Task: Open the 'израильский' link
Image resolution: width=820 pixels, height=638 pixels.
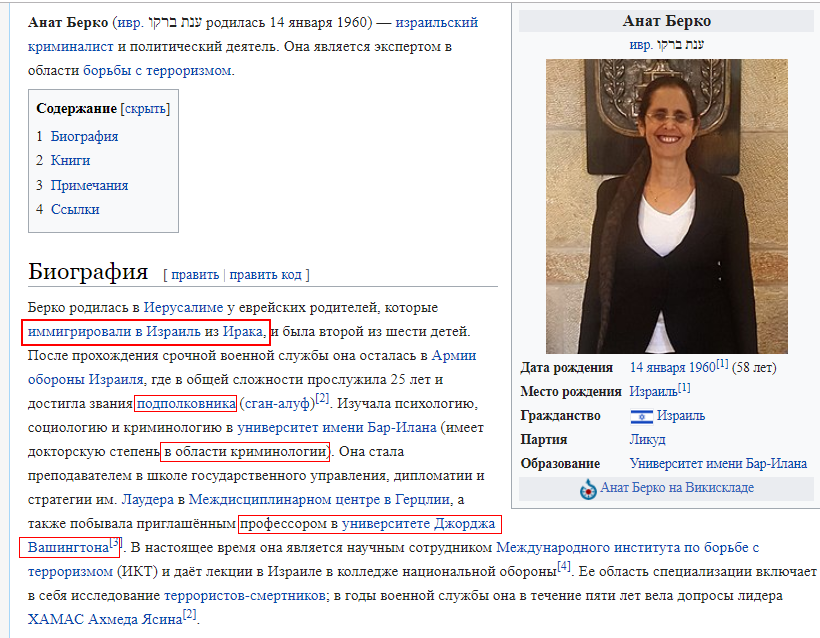Action: point(437,22)
